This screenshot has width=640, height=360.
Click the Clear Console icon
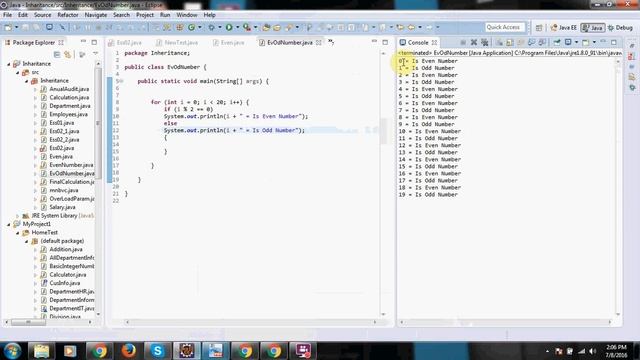pos(499,42)
